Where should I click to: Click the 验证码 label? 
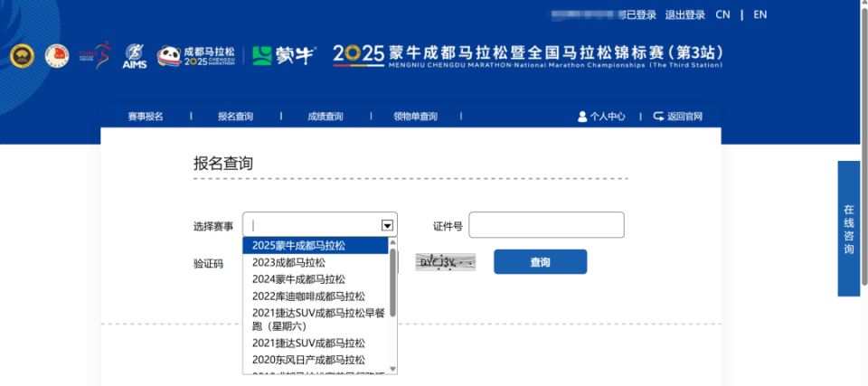pos(208,264)
